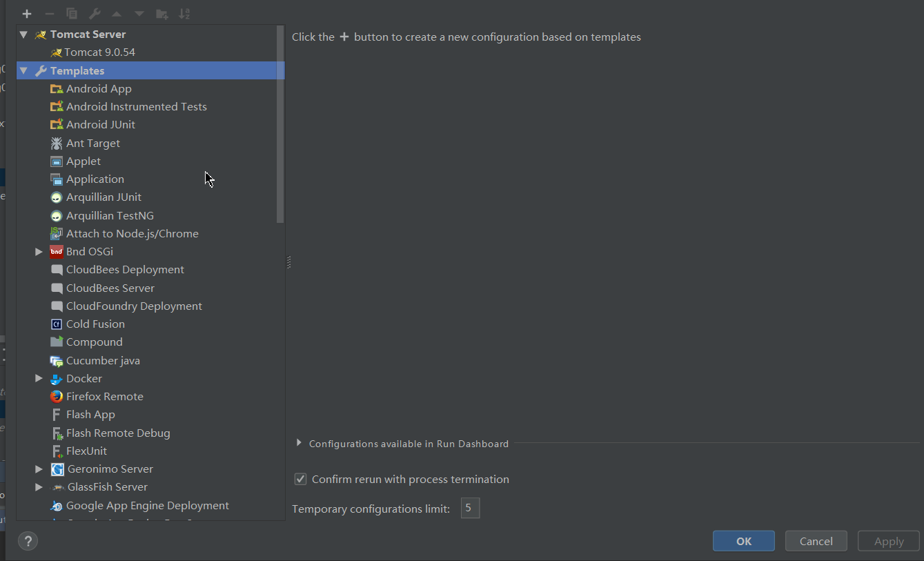
Task: Click the Create New Folder toolbar icon
Action: [x=161, y=14]
